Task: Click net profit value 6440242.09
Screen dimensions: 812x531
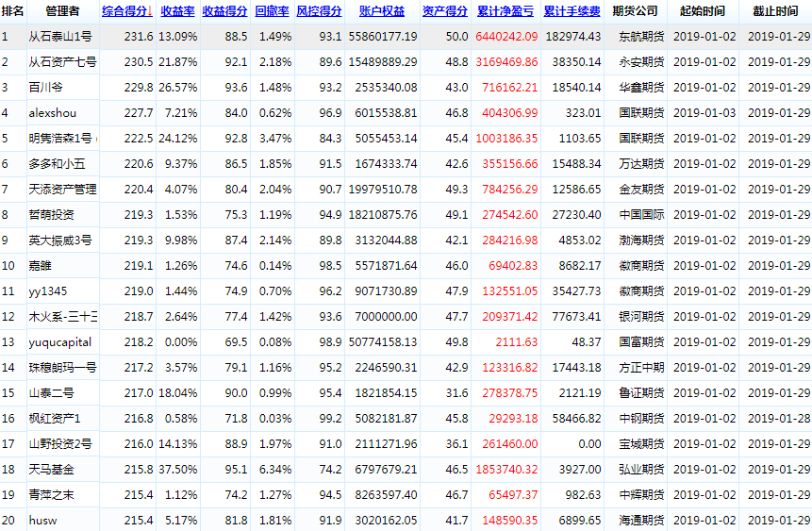Action: pyautogui.click(x=506, y=36)
